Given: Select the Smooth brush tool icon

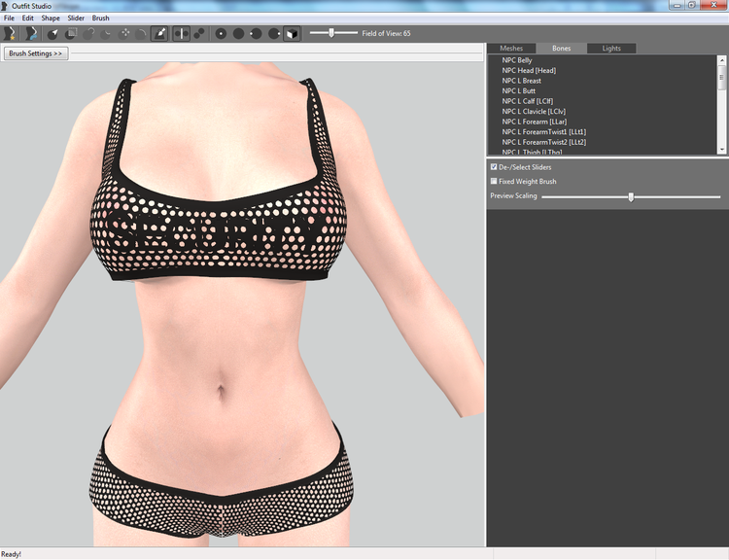Looking at the screenshot, I should 141,33.
